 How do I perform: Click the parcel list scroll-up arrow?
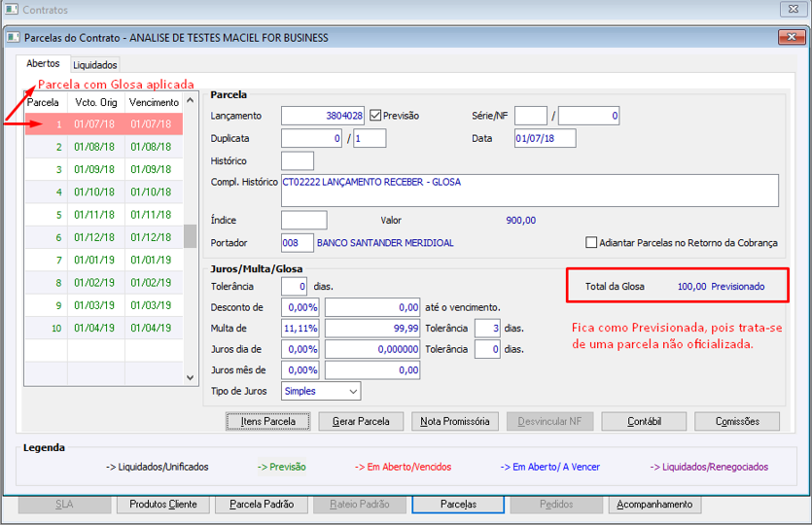click(190, 100)
